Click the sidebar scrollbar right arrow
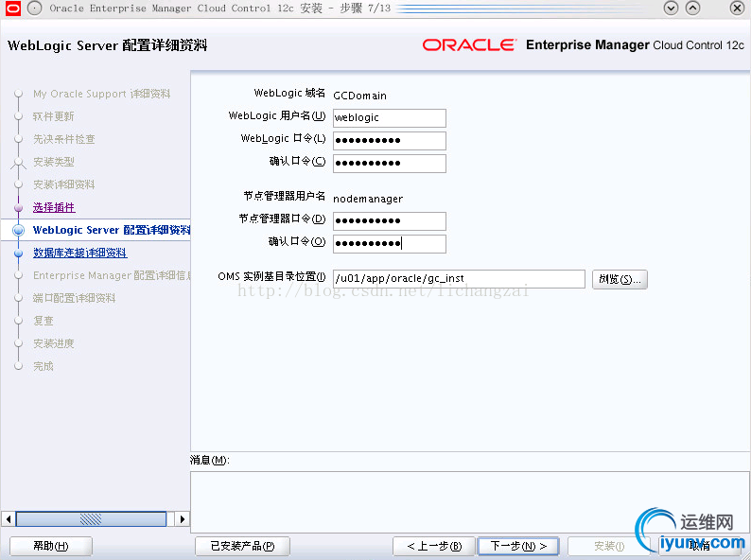Screen dimensions: 751x560 182,519
